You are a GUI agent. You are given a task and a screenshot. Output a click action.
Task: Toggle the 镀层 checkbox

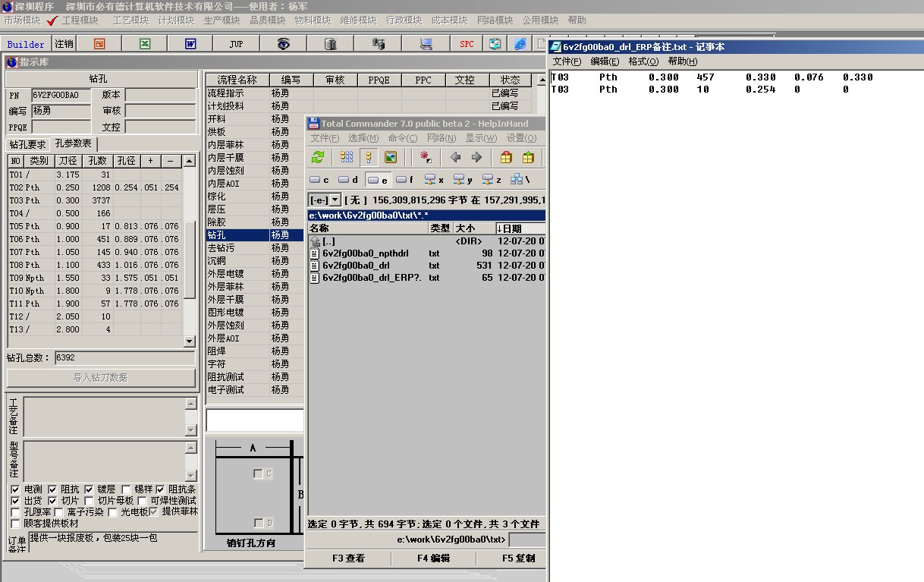pyautogui.click(x=89, y=489)
